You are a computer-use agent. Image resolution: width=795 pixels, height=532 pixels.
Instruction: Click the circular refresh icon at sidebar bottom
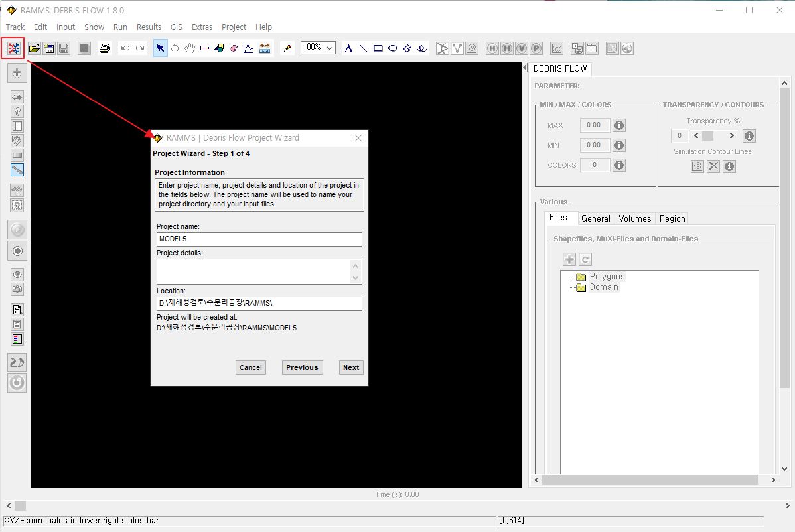click(x=17, y=383)
